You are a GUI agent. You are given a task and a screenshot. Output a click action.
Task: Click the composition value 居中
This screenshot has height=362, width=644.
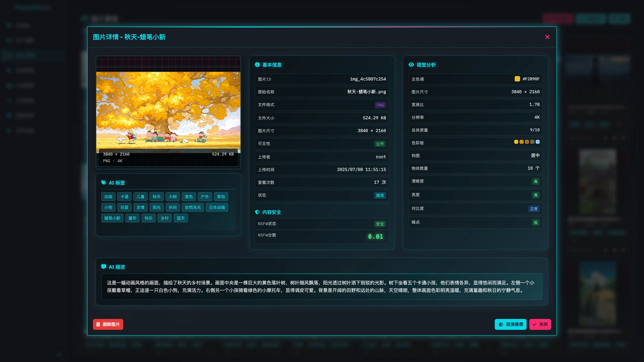coord(535,155)
